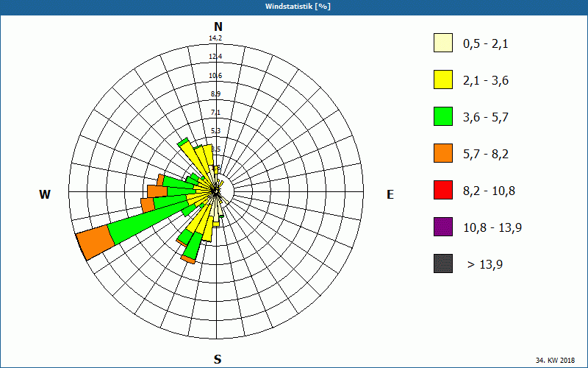Image resolution: width=588 pixels, height=368 pixels.
Task: Click the 7,1 ring scale label
Action: coord(215,113)
